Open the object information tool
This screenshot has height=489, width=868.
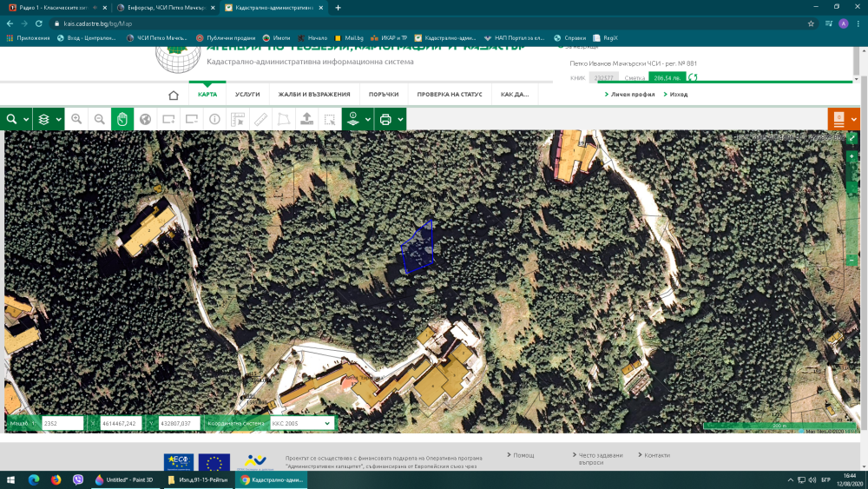coord(214,119)
